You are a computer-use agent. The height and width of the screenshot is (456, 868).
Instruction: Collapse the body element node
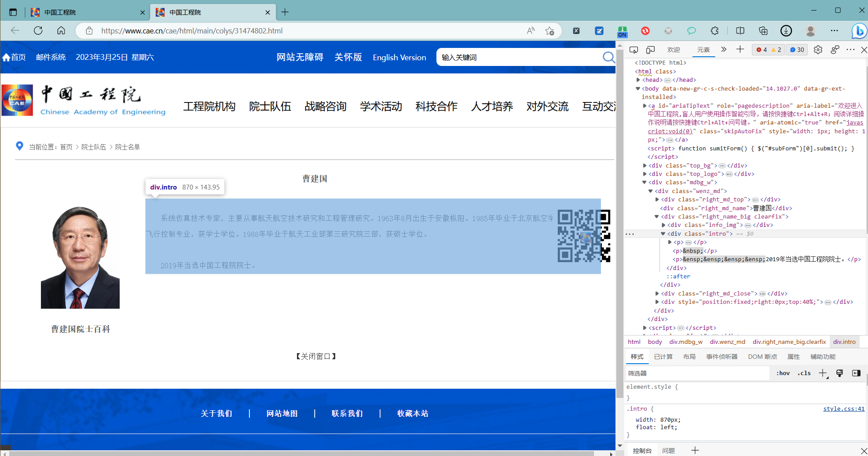click(638, 88)
